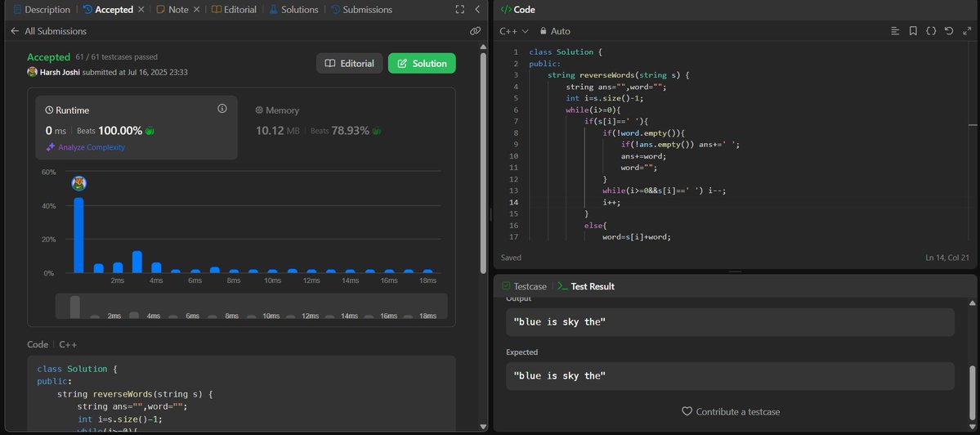980x435 pixels.
Task: Click the Test Result panel scrollbar
Action: click(972, 391)
